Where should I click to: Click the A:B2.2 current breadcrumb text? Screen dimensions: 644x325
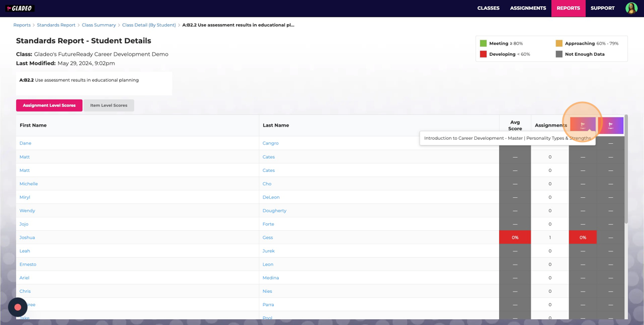point(238,25)
